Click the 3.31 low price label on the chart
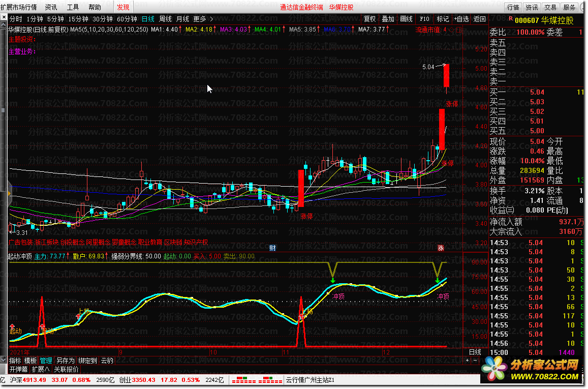 [22, 232]
